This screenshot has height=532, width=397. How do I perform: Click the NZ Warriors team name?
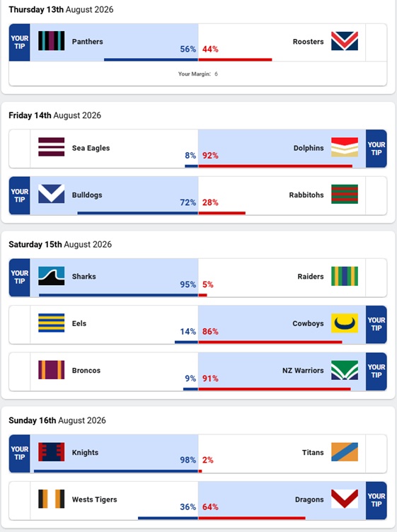point(303,371)
